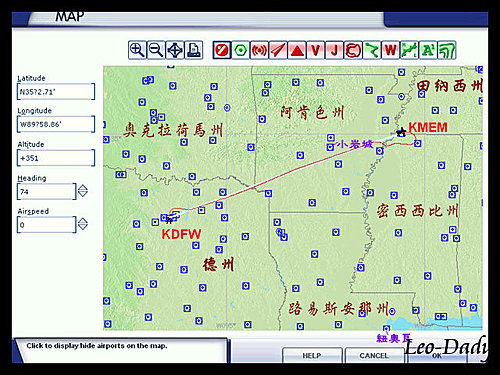Viewport: 500px width, 375px height.
Task: Zoom out of the map
Action: tap(156, 50)
